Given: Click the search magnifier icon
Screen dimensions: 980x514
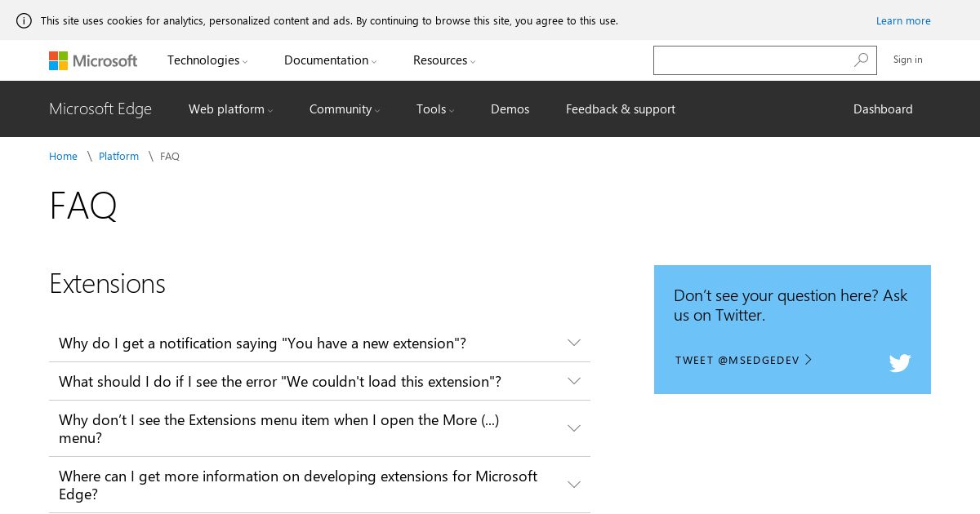Looking at the screenshot, I should [x=862, y=60].
